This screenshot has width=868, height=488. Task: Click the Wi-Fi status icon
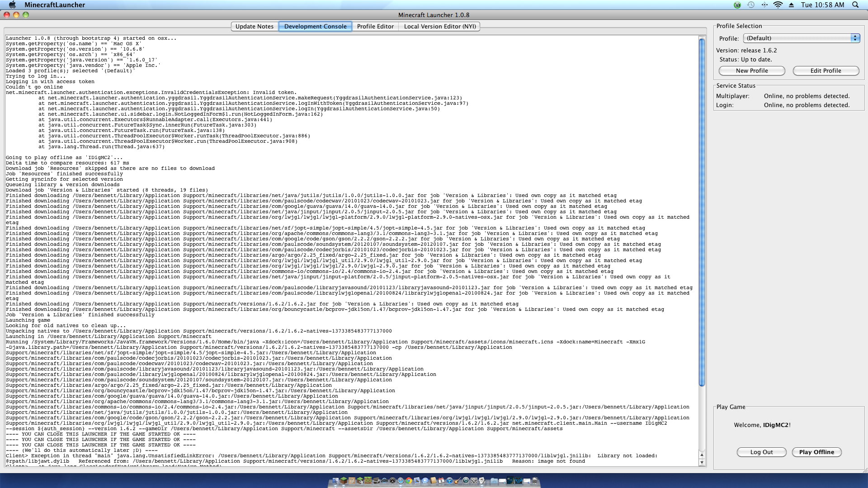coord(778,5)
